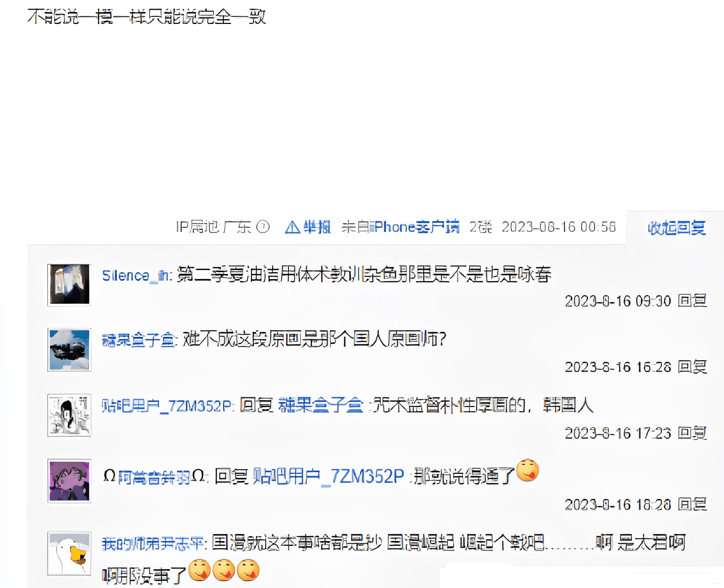The height and width of the screenshot is (588, 724).
Task: Open the purple avatar of Ω阿嵩音羚羽Ω
Action: coord(70,480)
